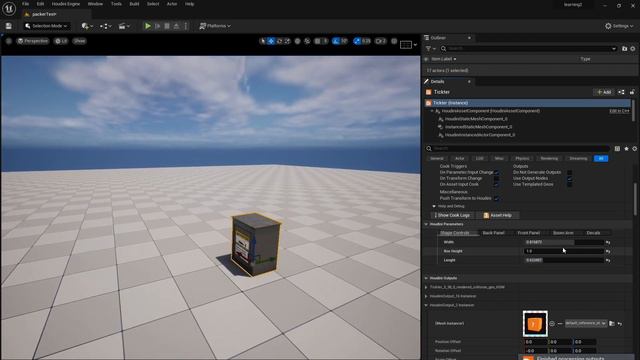Open the Platforms dropdown

click(215, 26)
